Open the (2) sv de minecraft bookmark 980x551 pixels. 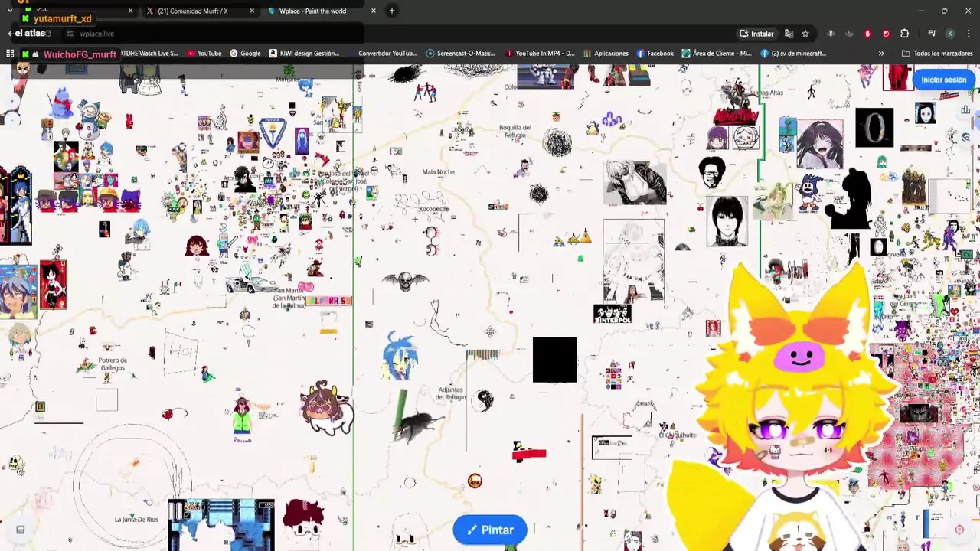coord(793,54)
